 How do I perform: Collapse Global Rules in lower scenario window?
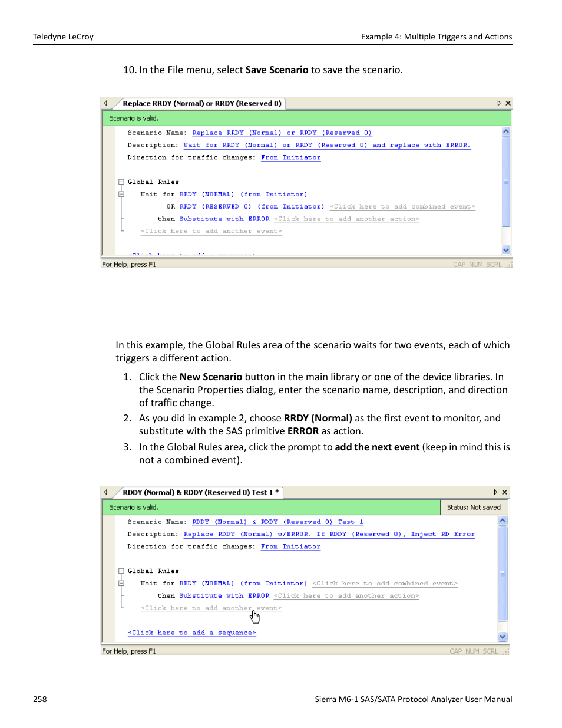(121, 571)
